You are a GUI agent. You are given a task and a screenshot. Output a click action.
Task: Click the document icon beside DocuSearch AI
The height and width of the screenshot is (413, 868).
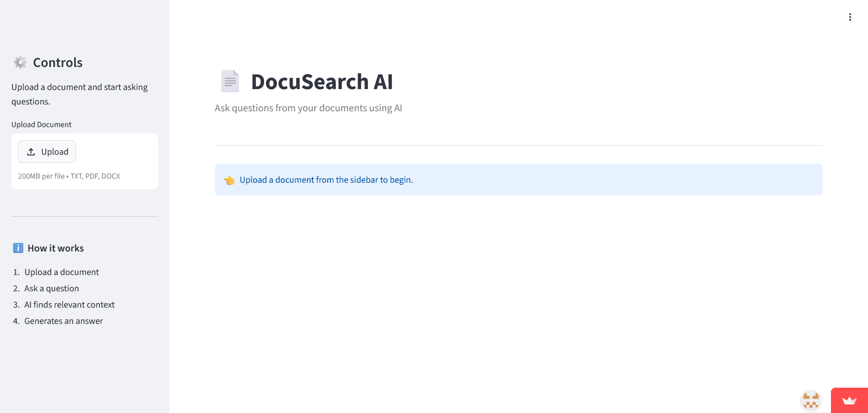[230, 81]
